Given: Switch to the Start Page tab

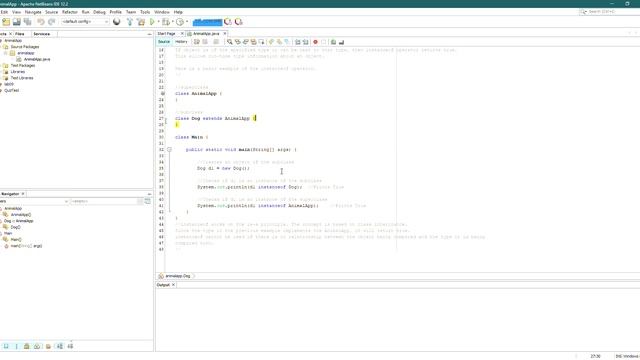Looking at the screenshot, I should [167, 33].
